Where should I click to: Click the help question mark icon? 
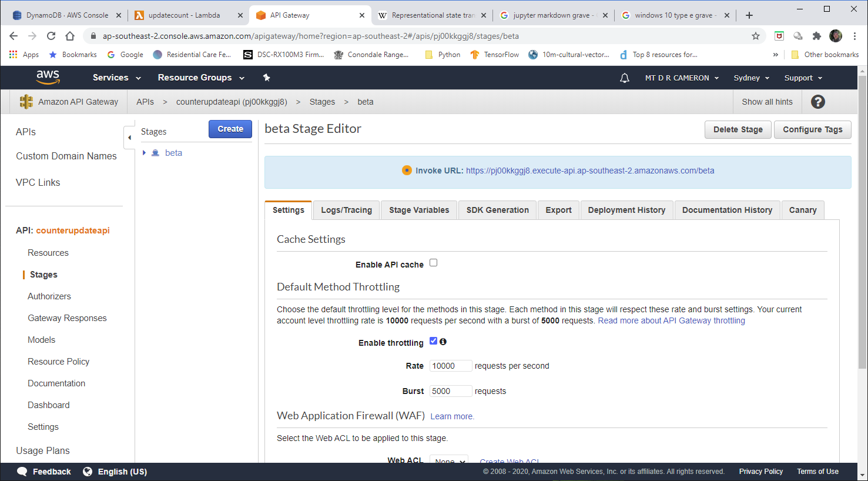[x=818, y=102]
